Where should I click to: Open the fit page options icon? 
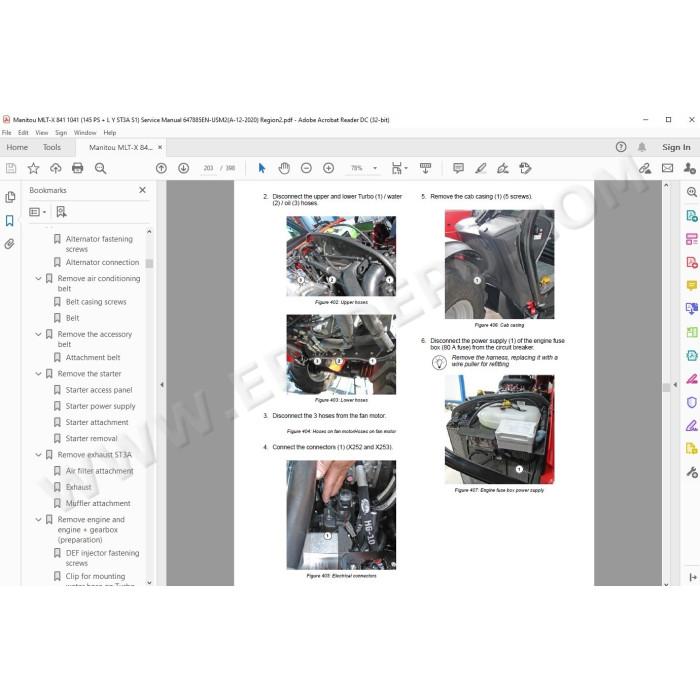coord(399,168)
